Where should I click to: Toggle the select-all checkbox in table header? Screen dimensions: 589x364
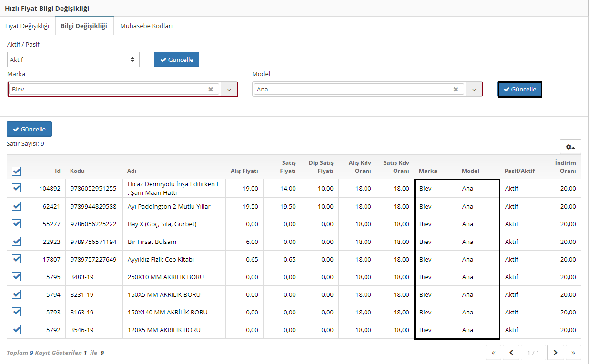point(16,171)
